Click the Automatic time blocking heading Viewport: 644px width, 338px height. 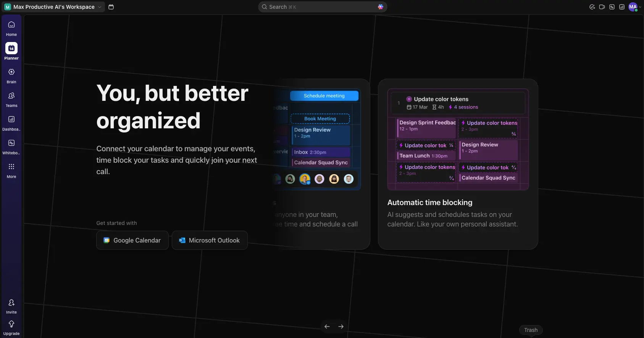[430, 202]
